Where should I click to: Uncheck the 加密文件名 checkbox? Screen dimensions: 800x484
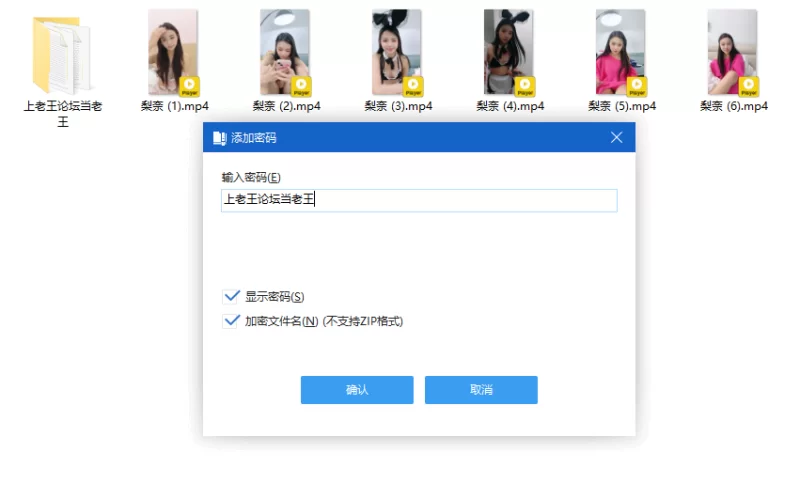(x=231, y=321)
